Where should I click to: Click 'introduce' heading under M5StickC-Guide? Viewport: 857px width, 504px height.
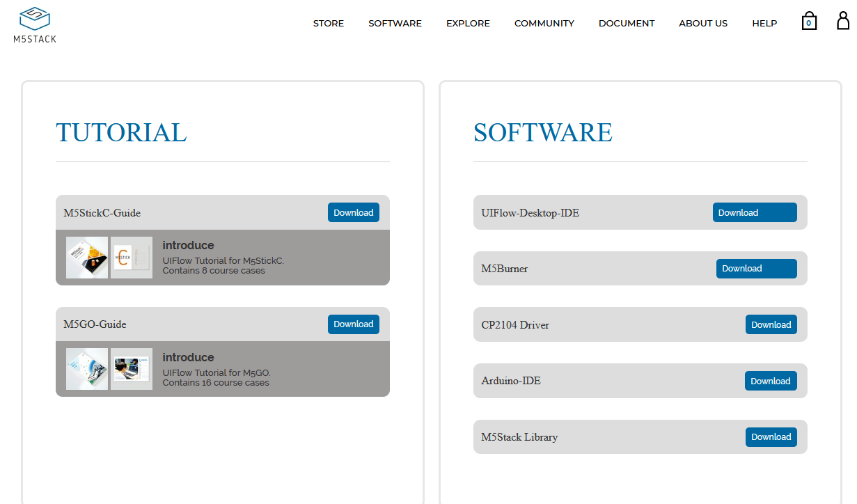click(x=188, y=245)
